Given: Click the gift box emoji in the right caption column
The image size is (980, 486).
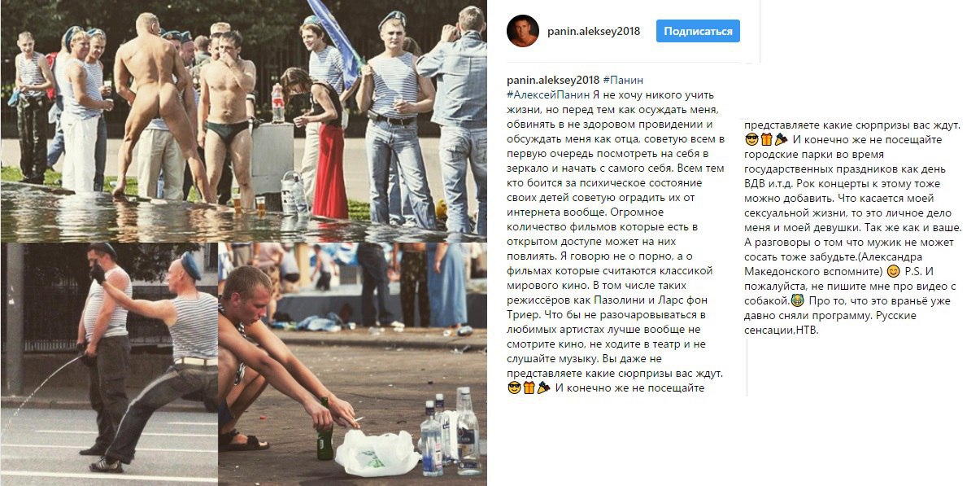Looking at the screenshot, I should [x=767, y=139].
